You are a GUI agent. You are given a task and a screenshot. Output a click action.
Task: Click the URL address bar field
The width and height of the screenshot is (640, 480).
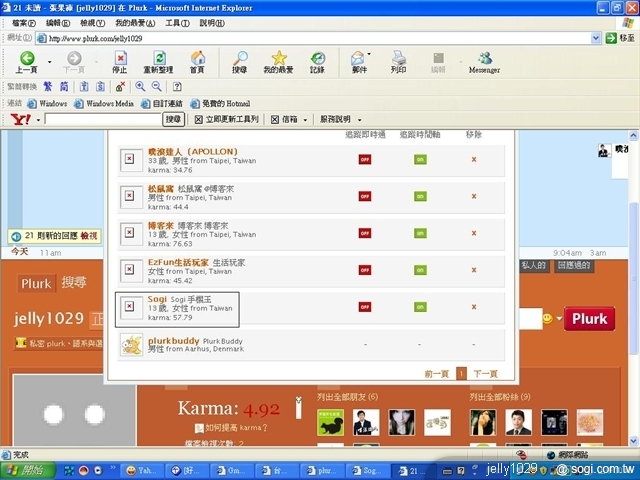point(313,38)
